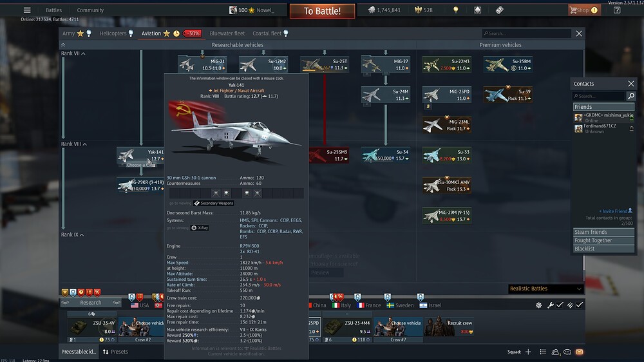
Task: Toggle the slashes ammo option icon
Action: click(x=570, y=305)
